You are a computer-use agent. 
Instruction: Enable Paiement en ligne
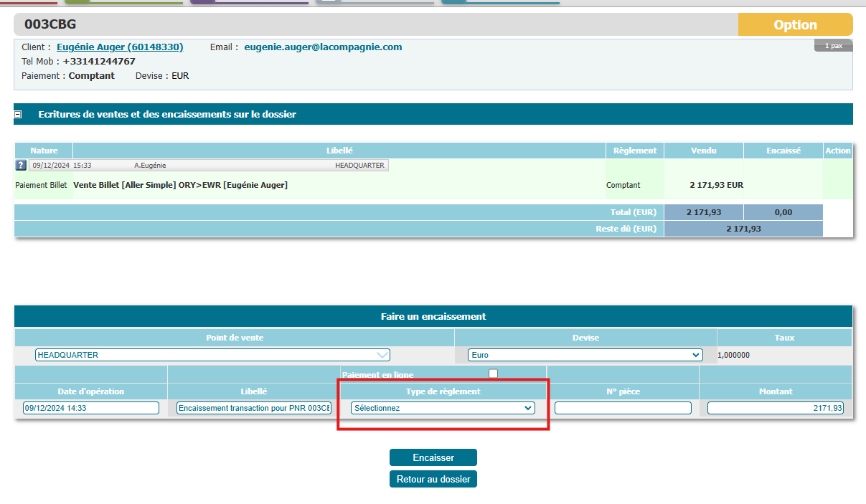pos(493,373)
